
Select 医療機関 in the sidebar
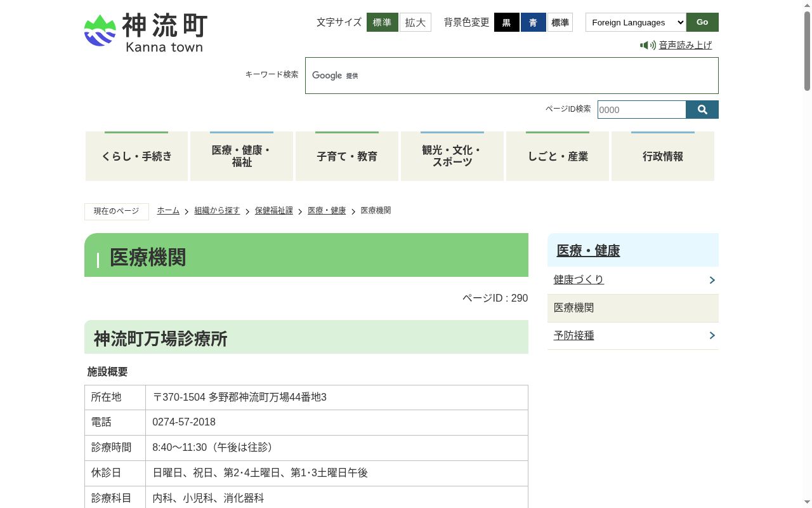(633, 308)
